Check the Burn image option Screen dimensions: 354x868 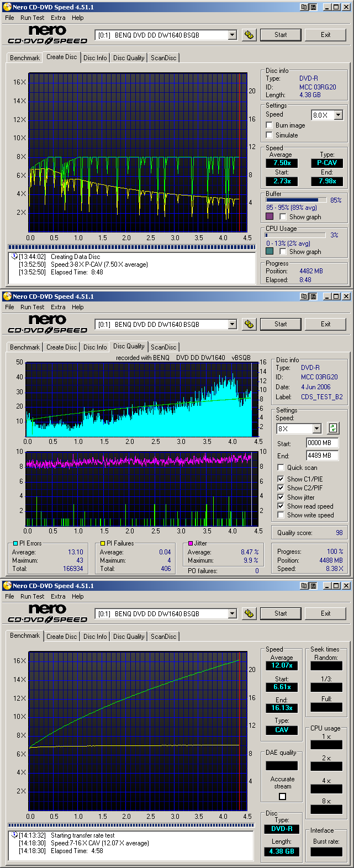[270, 125]
